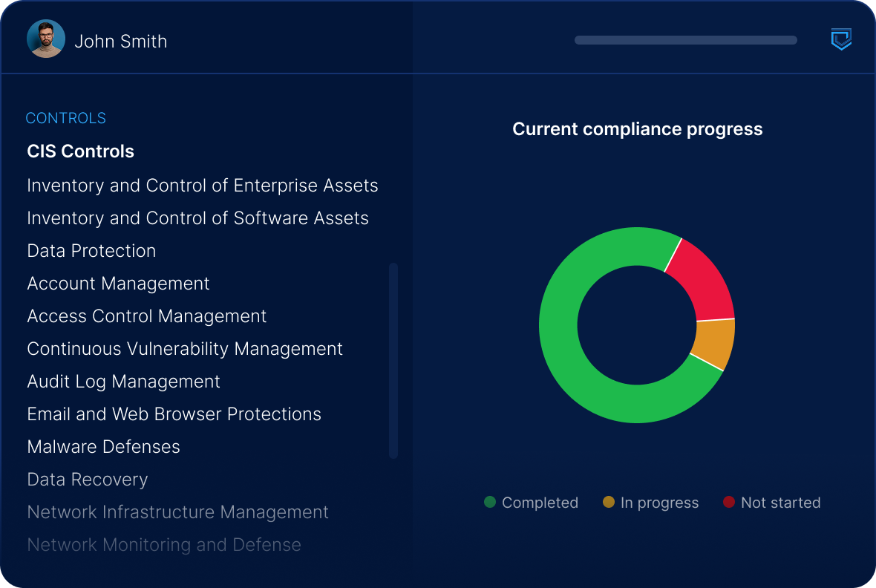876x588 pixels.
Task: Click the orange In progress legend dot
Action: pos(609,503)
